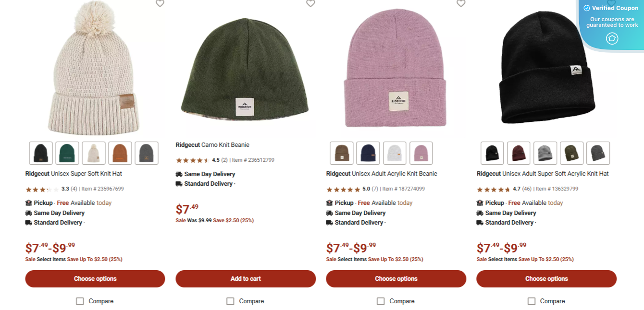Choose options for pink Acrylic Knit Beanie

pyautogui.click(x=396, y=279)
